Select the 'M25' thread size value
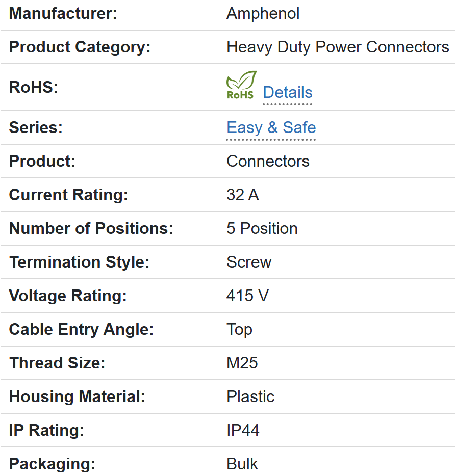 pyautogui.click(x=242, y=363)
